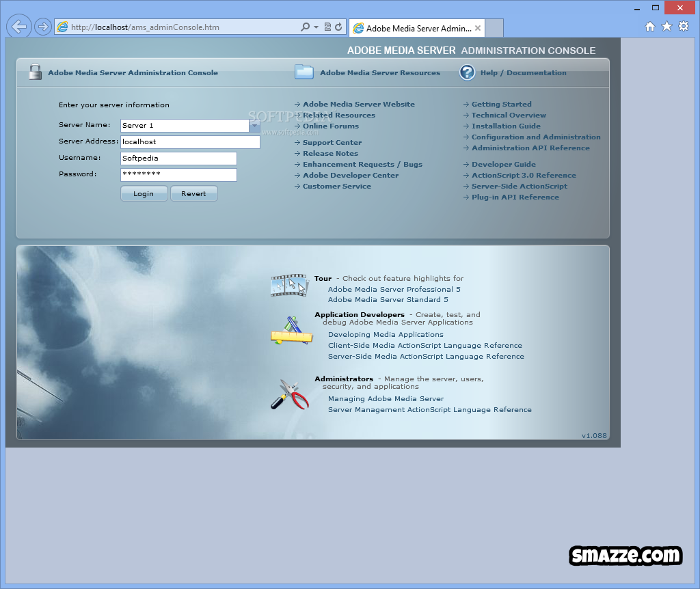Open the Support Center link
700x589 pixels.
pyautogui.click(x=332, y=142)
